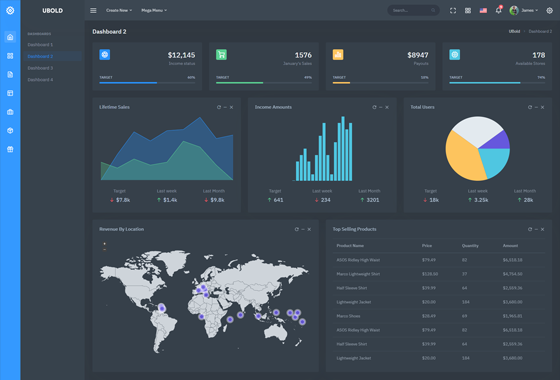The image size is (560, 380).
Task: Click the 3201 Last Month income value
Action: tap(372, 200)
